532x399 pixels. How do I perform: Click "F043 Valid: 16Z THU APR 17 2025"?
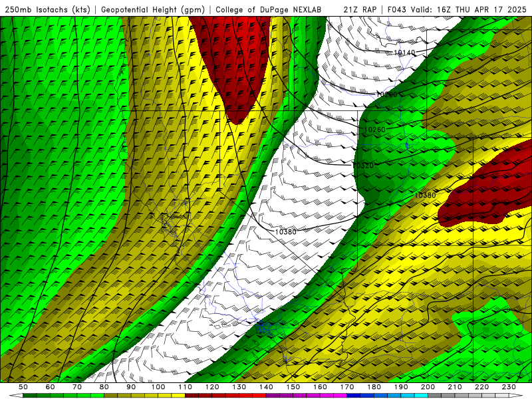tap(457, 9)
